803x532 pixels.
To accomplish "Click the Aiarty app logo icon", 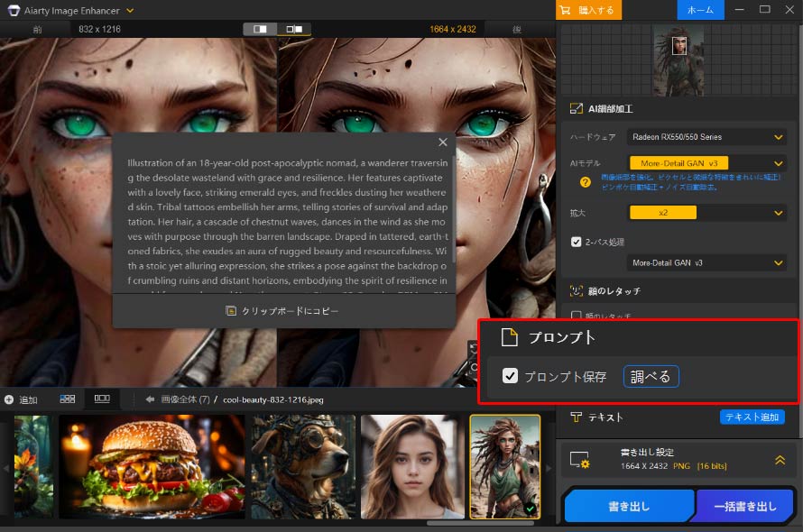I will 14,10.
